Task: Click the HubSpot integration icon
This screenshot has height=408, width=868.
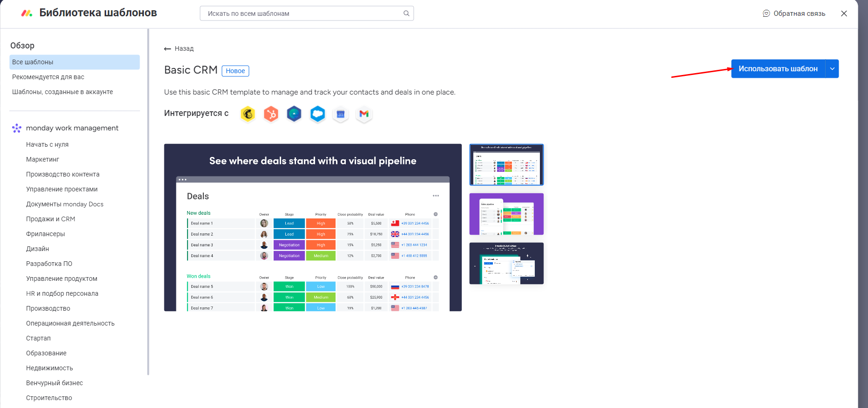Action: coord(271,114)
